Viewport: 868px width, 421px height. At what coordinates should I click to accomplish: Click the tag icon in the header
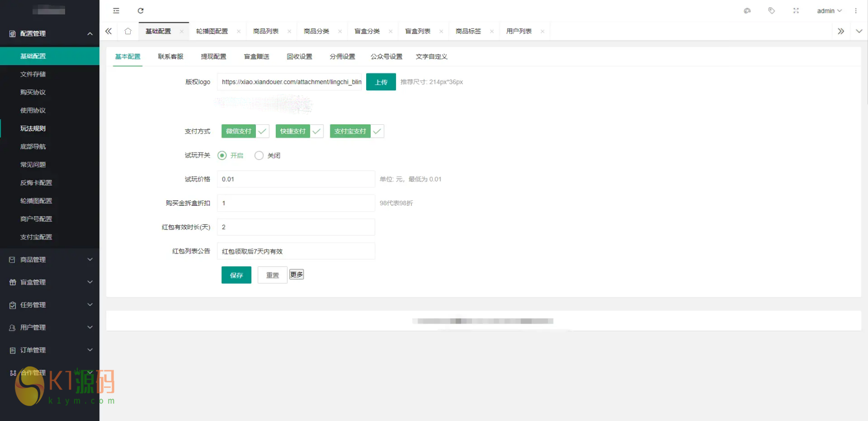pos(772,11)
